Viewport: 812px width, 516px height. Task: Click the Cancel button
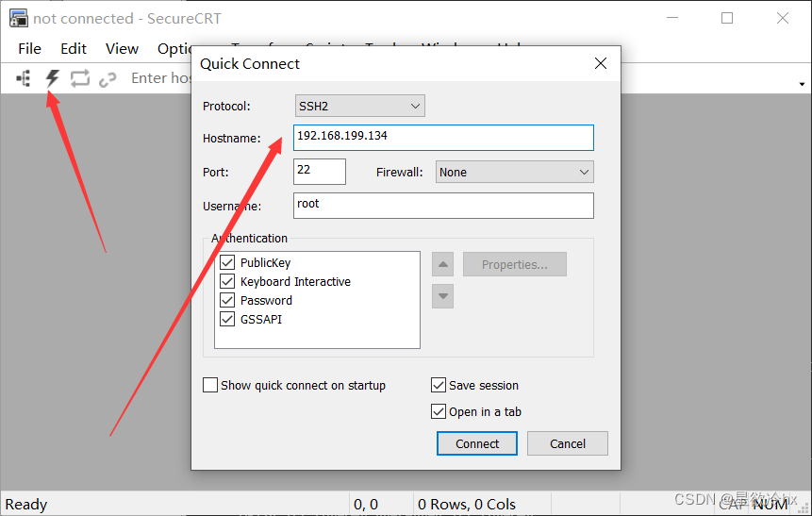[568, 443]
